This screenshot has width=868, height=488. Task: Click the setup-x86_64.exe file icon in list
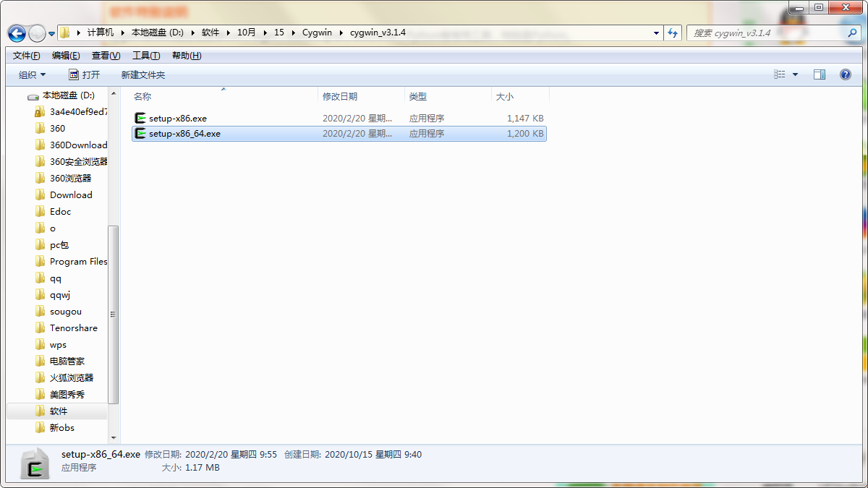point(141,134)
